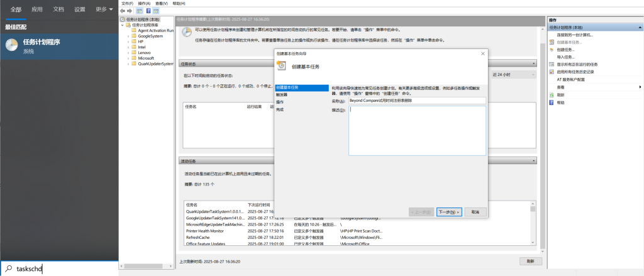
Task: Click the task history icon in the actions pane
Action: tap(552, 72)
